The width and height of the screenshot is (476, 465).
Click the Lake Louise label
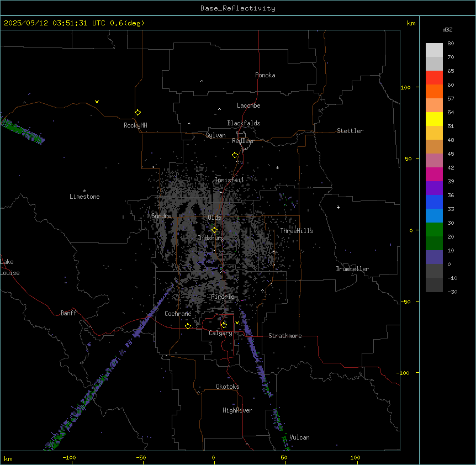tap(10, 267)
